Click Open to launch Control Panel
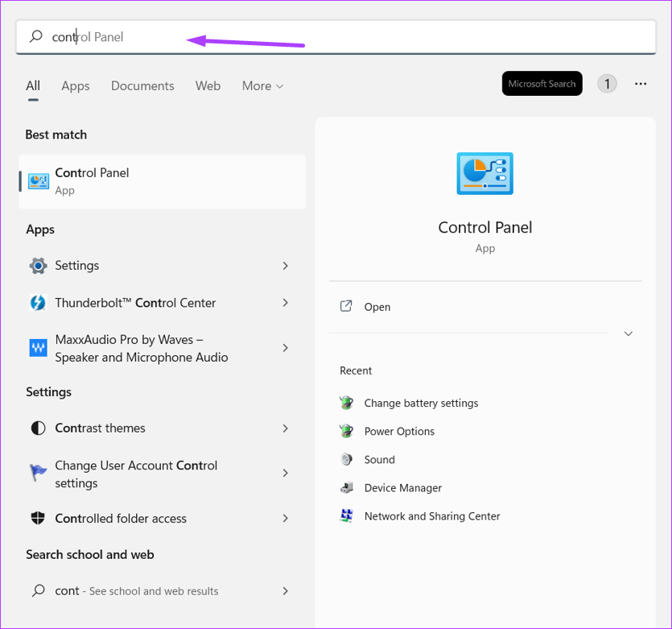The image size is (672, 629). point(377,307)
